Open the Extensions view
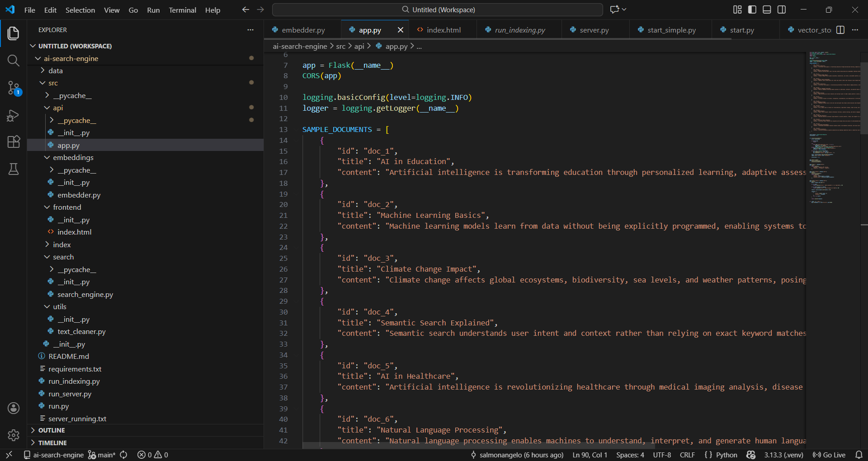Viewport: 868px width, 461px height. (x=14, y=142)
